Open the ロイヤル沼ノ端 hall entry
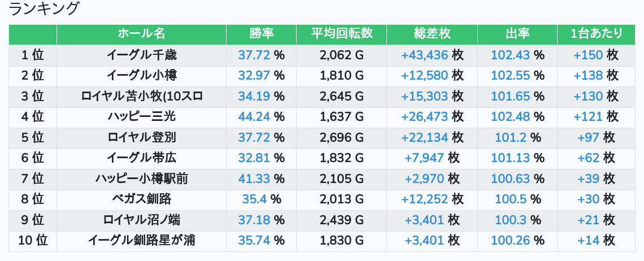Screen dimensions: 644x261 141,220
